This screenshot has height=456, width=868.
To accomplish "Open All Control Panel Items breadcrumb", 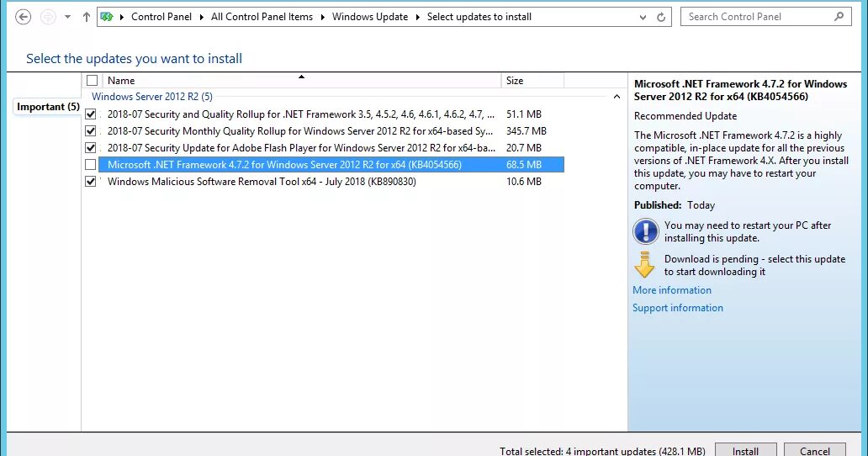I will tap(262, 17).
